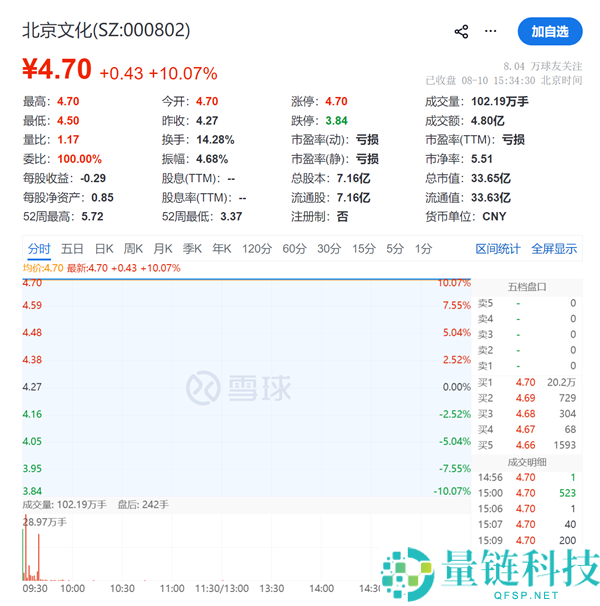600x606 pixels.
Task: Click the 市净率 value 5.51
Action: point(482,159)
